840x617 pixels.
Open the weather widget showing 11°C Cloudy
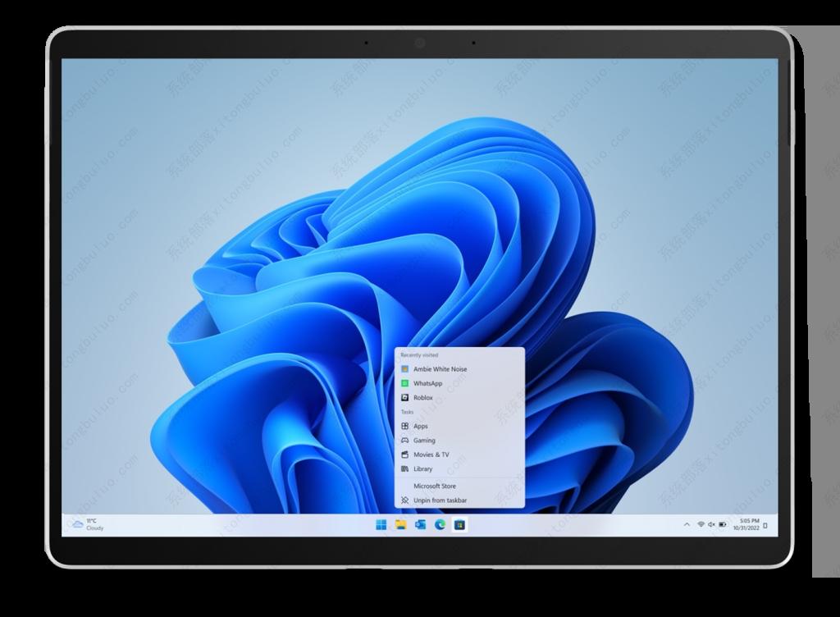(x=84, y=523)
